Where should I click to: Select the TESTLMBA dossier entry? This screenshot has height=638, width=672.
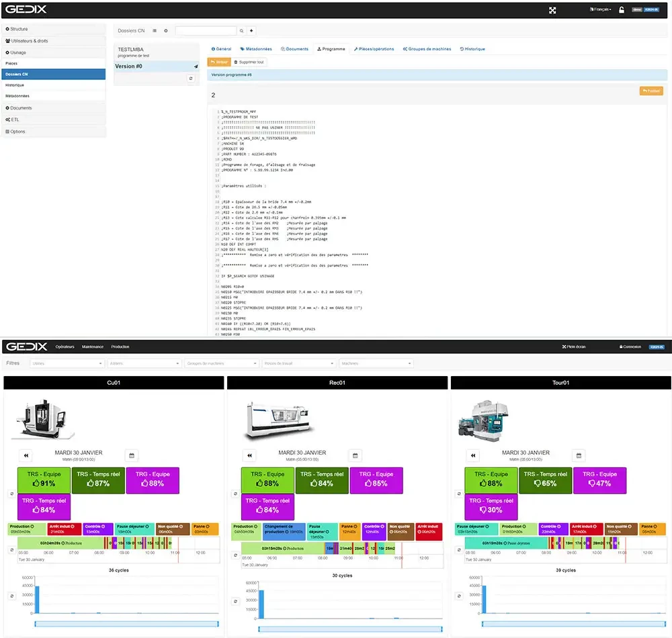pyautogui.click(x=157, y=52)
